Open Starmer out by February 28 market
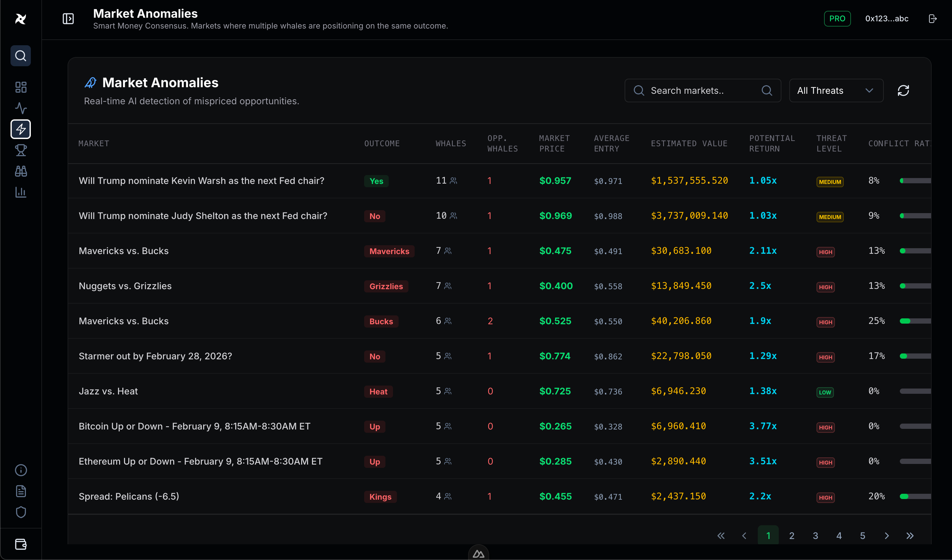The width and height of the screenshot is (952, 560). coord(499,356)
